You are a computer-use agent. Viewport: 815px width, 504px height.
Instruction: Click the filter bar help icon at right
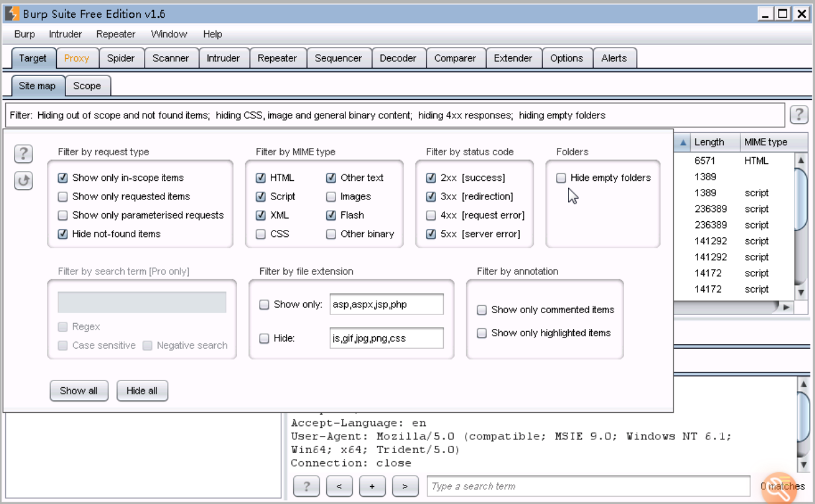coord(798,115)
